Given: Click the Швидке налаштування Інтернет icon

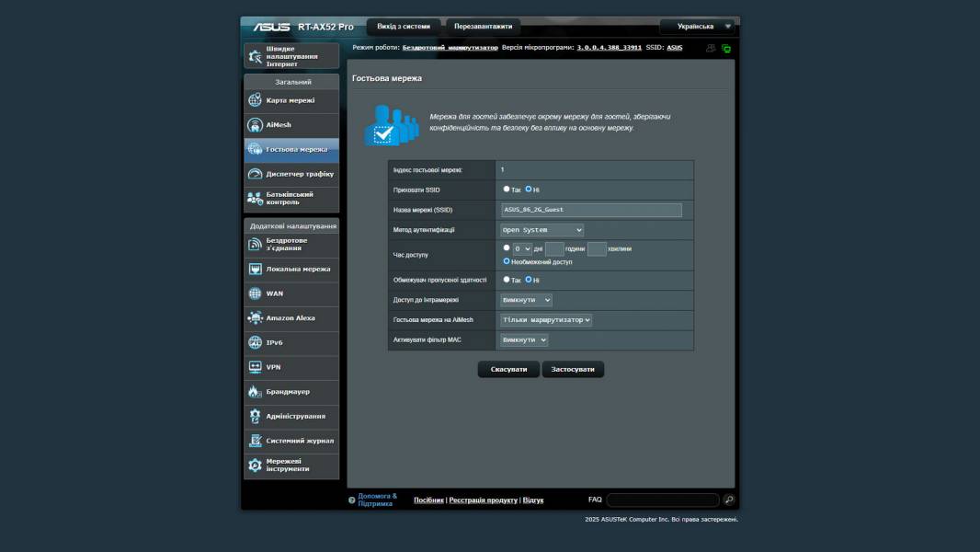Looking at the screenshot, I should click(x=255, y=56).
